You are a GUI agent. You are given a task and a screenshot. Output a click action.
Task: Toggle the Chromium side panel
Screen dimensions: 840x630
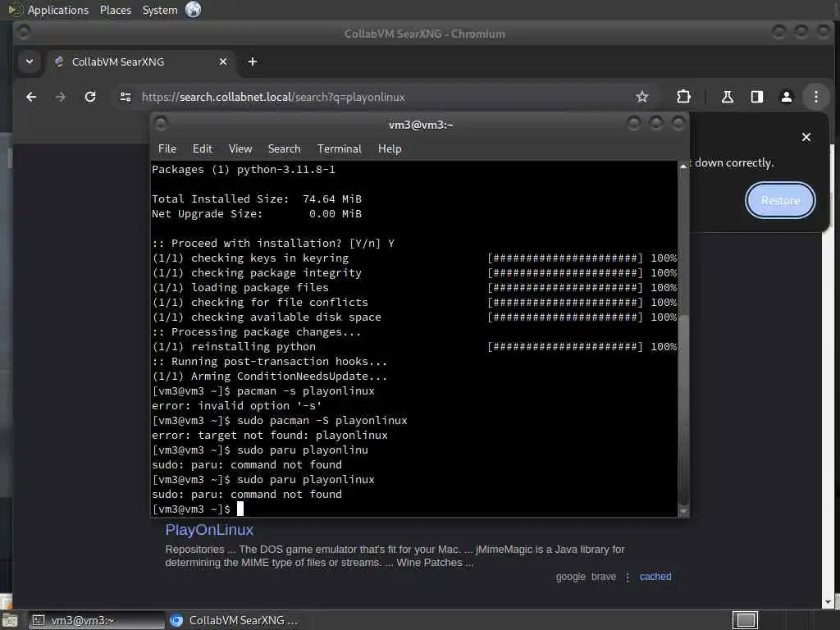pos(756,97)
